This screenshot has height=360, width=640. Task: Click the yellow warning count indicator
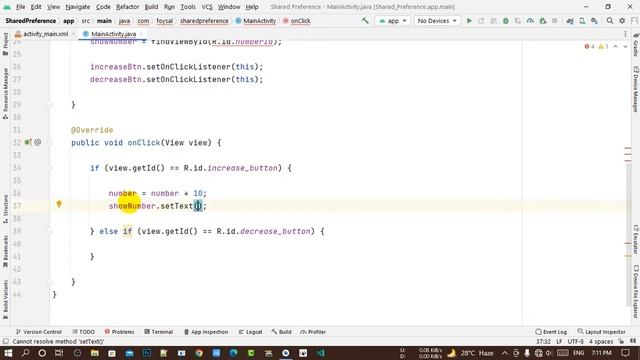[603, 47]
